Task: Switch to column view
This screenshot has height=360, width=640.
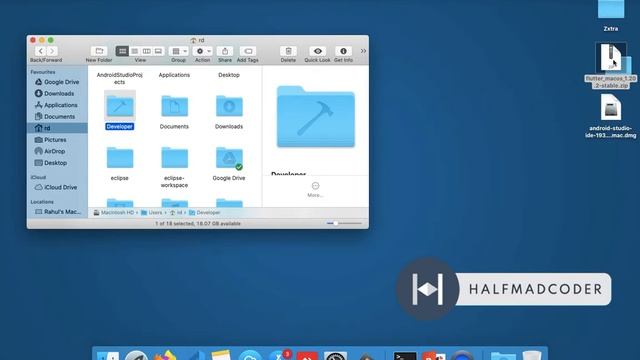Action: (146, 51)
